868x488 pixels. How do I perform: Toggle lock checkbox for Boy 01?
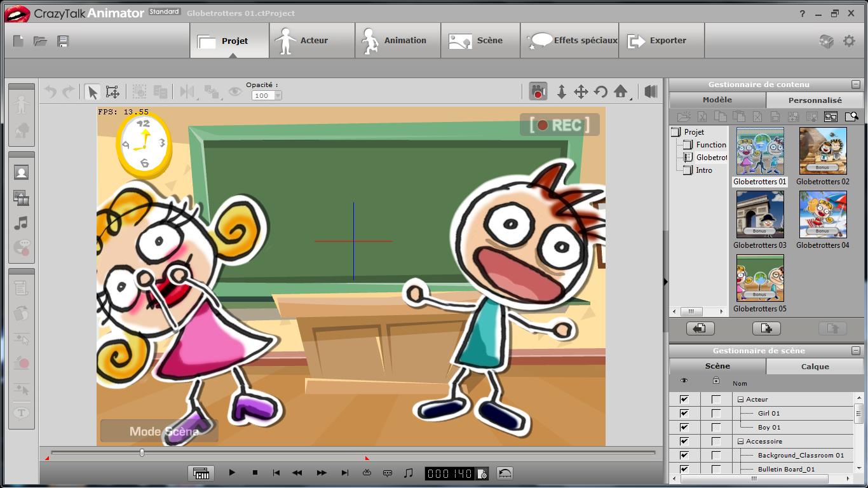pos(716,427)
